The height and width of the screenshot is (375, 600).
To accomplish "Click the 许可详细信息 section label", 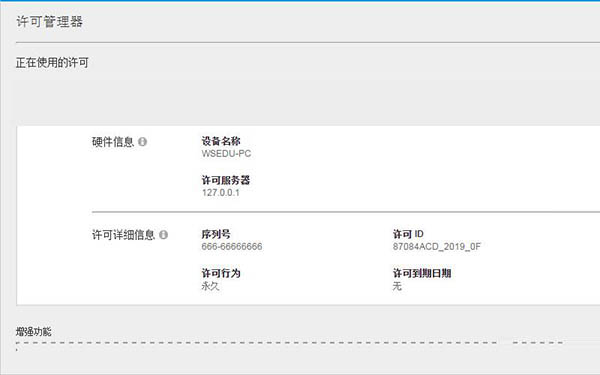I will [x=123, y=235].
